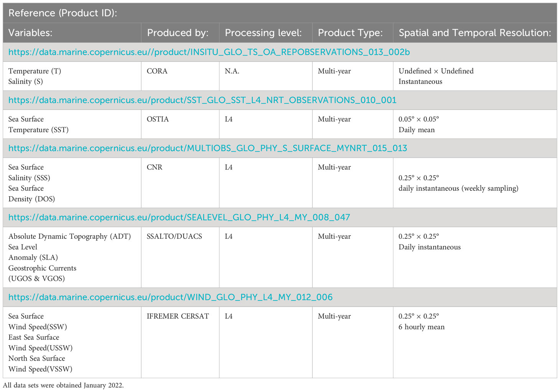Image resolution: width=560 pixels, height=392 pixels.
Task: Click 'Instantaneous' in the CORA row
Action: point(420,82)
